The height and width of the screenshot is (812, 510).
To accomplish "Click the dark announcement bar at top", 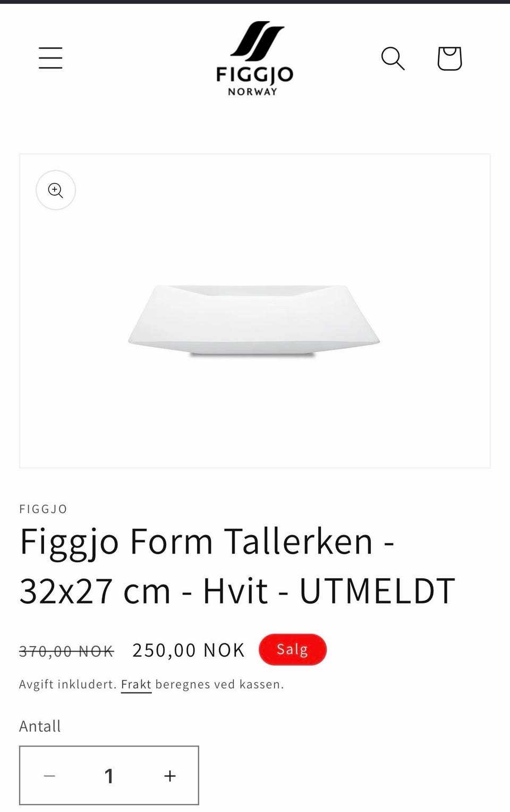I will tap(255, 2).
